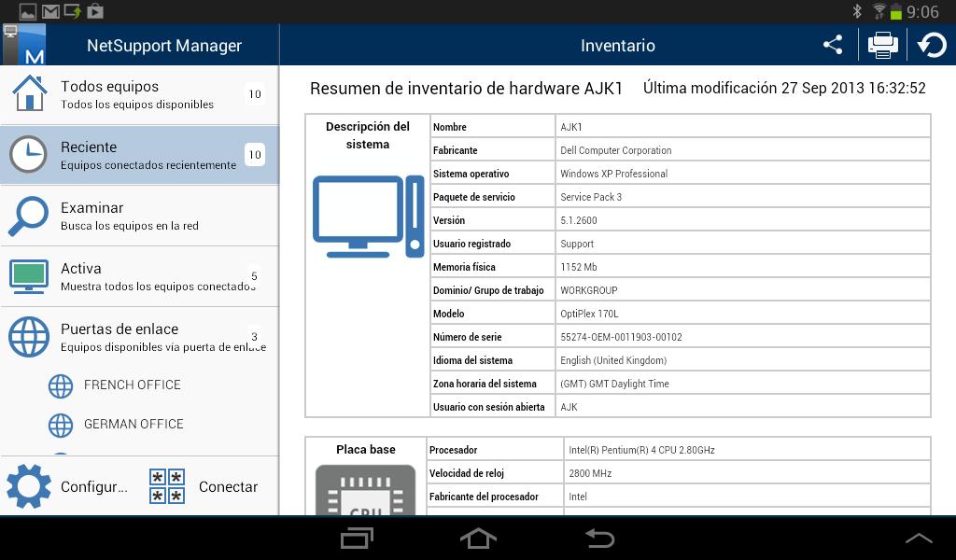Open Puertas de enlace section

[x=140, y=337]
